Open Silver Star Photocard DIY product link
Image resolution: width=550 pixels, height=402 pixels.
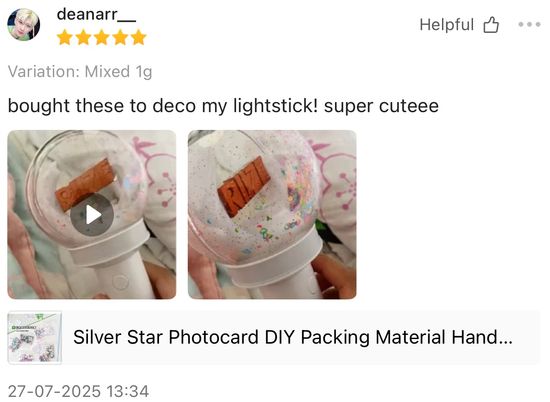(293, 337)
